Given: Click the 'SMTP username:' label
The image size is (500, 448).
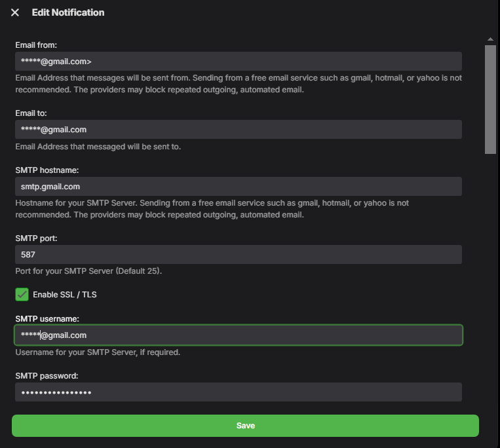Looking at the screenshot, I should pyautogui.click(x=47, y=318).
